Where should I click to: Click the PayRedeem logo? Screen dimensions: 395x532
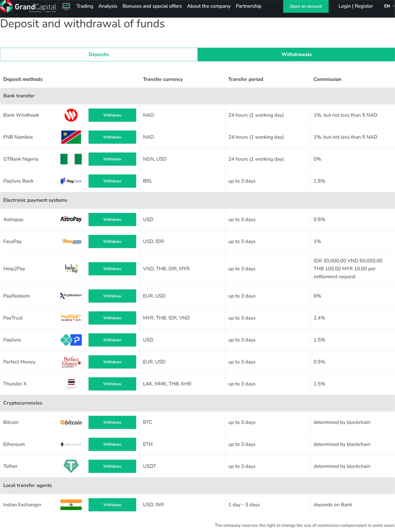(x=71, y=295)
